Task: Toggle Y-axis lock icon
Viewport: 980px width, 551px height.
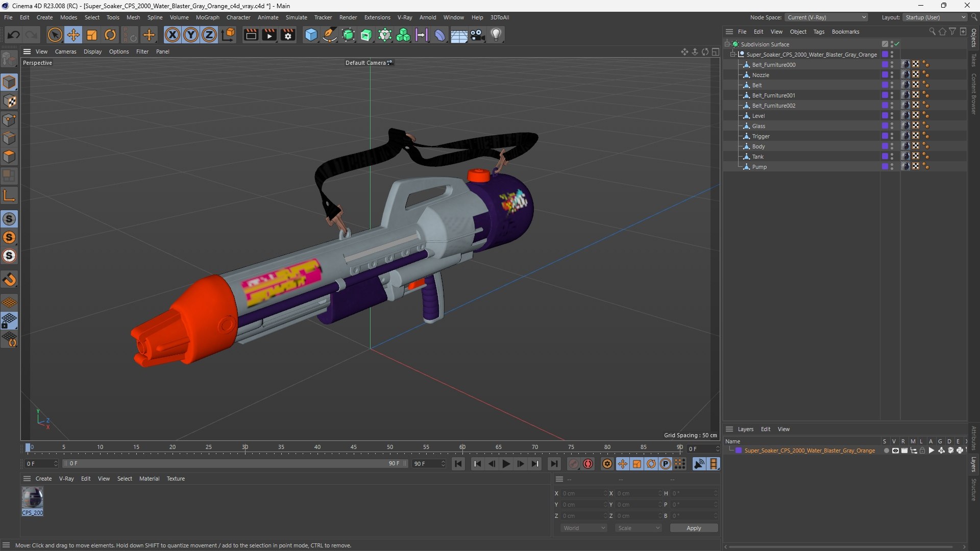Action: click(191, 35)
